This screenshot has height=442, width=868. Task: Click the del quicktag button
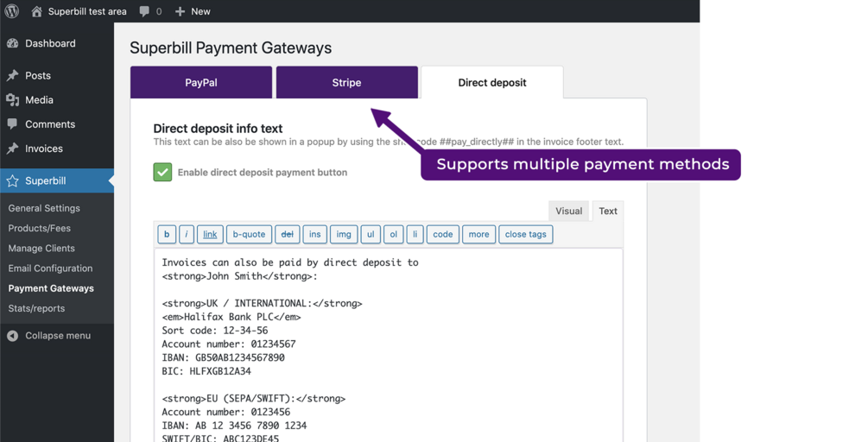coord(288,234)
